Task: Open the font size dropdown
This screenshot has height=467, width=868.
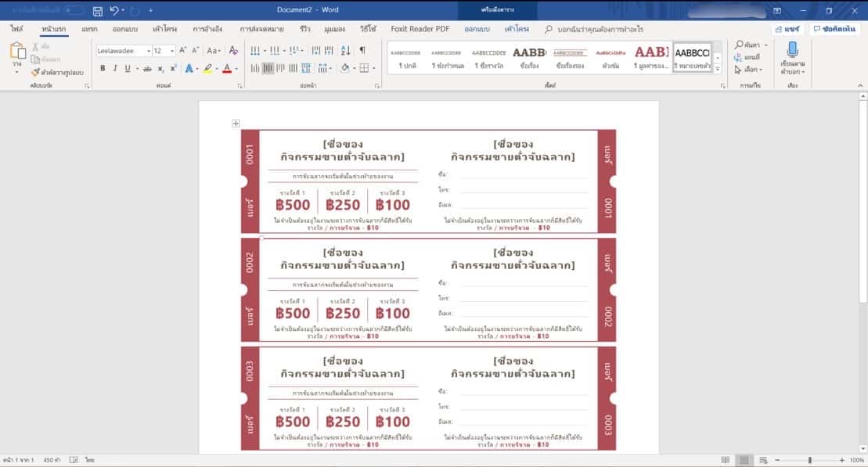Action: 164,51
